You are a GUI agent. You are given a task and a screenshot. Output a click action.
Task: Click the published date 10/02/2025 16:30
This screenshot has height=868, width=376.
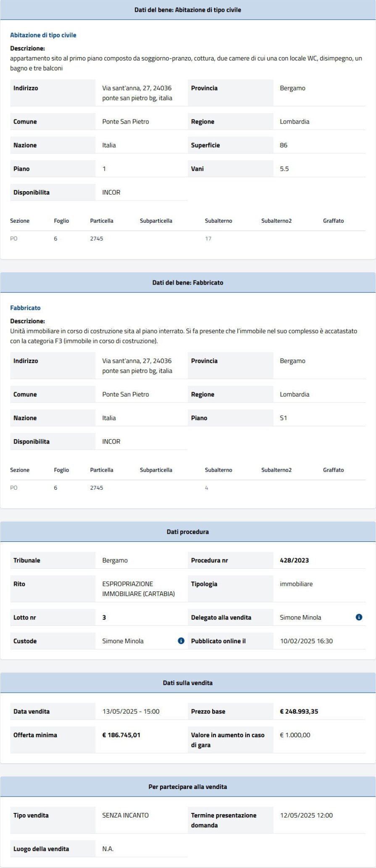pos(306,641)
